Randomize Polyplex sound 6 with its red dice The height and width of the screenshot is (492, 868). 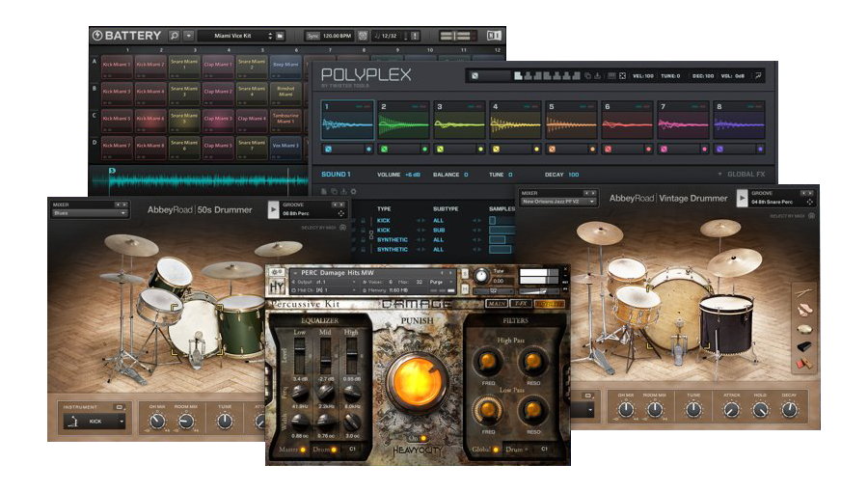(x=608, y=149)
